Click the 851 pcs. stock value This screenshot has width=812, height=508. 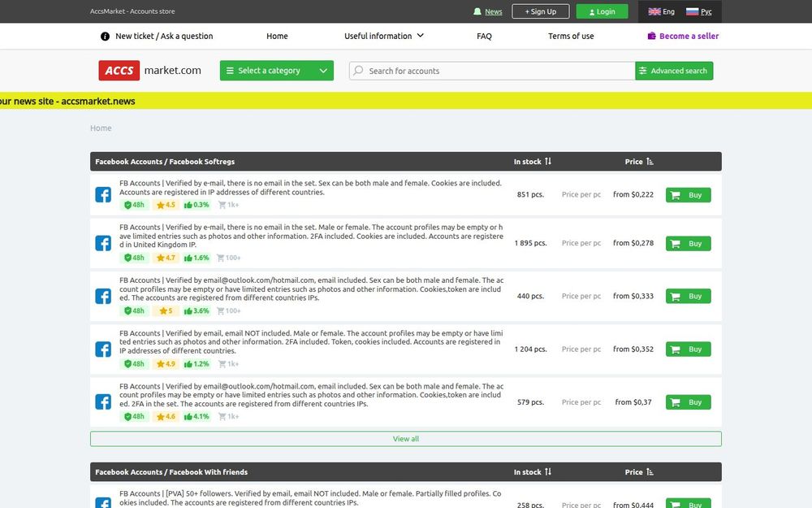(530, 195)
